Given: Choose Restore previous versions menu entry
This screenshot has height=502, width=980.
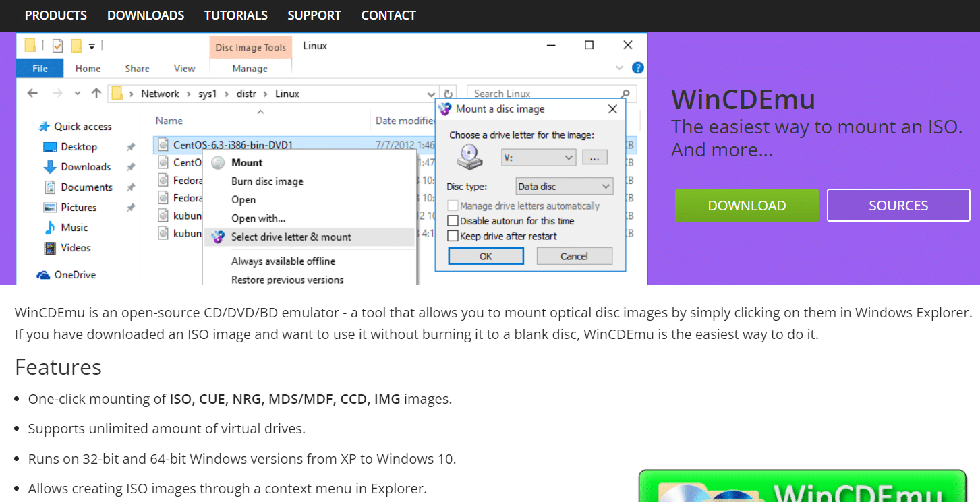Looking at the screenshot, I should pyautogui.click(x=287, y=280).
